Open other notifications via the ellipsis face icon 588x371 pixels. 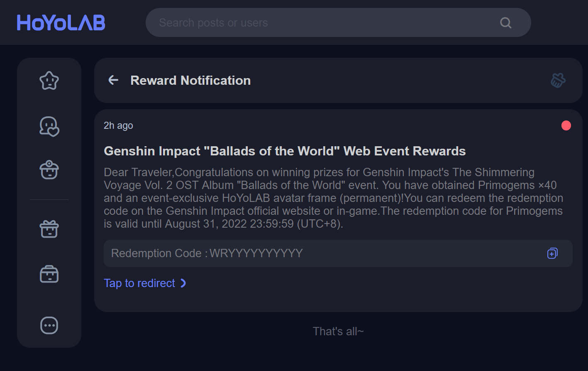pyautogui.click(x=49, y=325)
